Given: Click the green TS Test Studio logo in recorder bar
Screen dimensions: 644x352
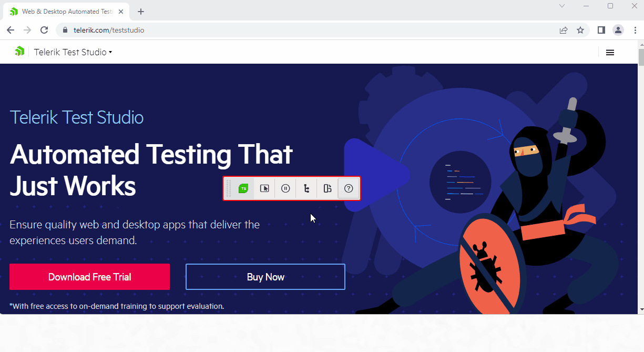Looking at the screenshot, I should coord(243,188).
